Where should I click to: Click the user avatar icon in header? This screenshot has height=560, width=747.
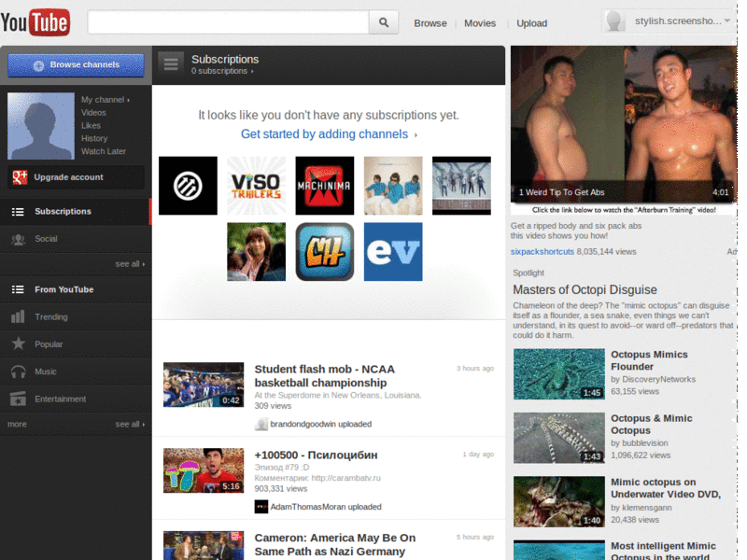[x=615, y=21]
